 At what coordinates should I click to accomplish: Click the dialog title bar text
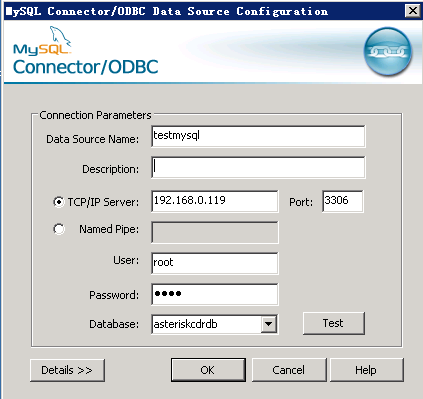[167, 11]
